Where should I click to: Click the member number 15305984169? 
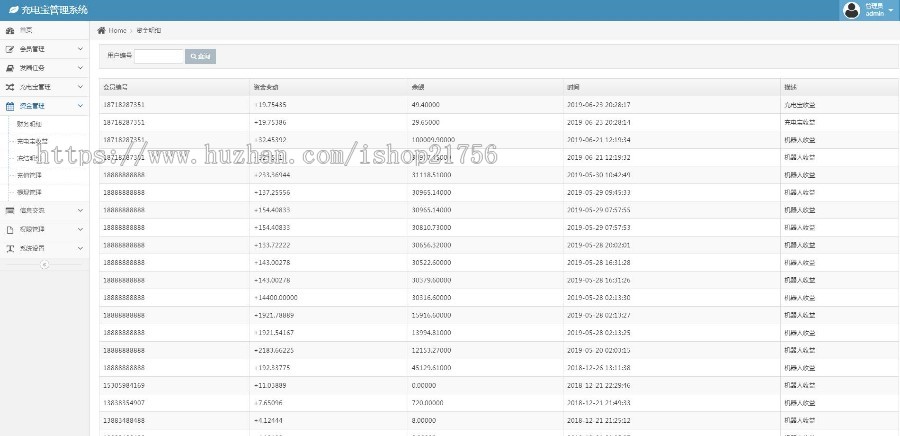[124, 386]
